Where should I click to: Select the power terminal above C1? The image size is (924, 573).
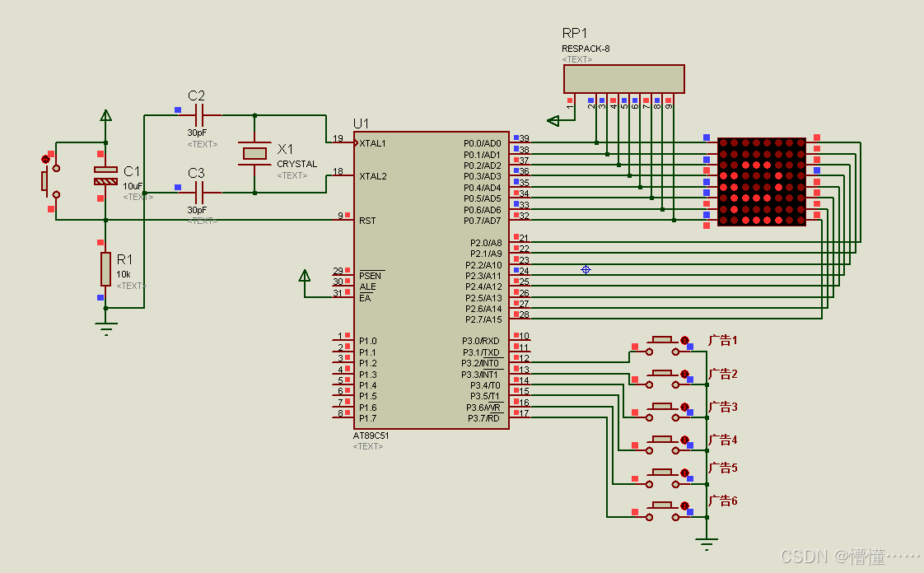pyautogui.click(x=105, y=115)
